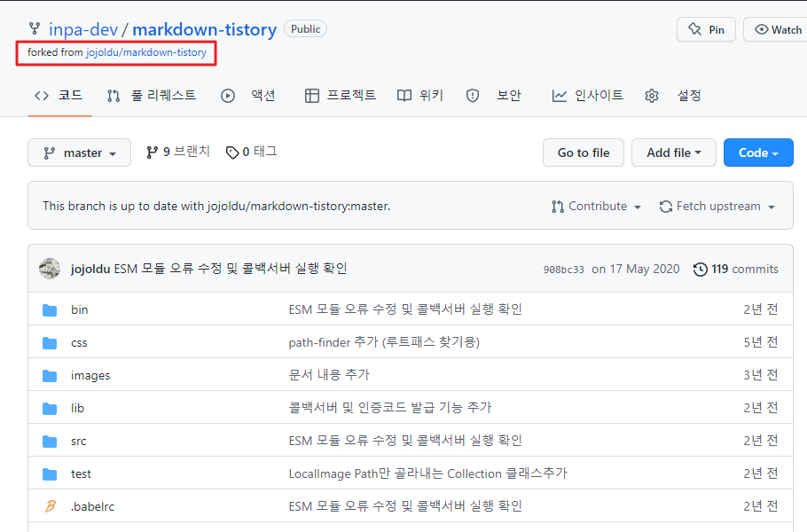The image size is (807, 532).
Task: Click the jojoldu author name in commit header
Action: (x=90, y=269)
